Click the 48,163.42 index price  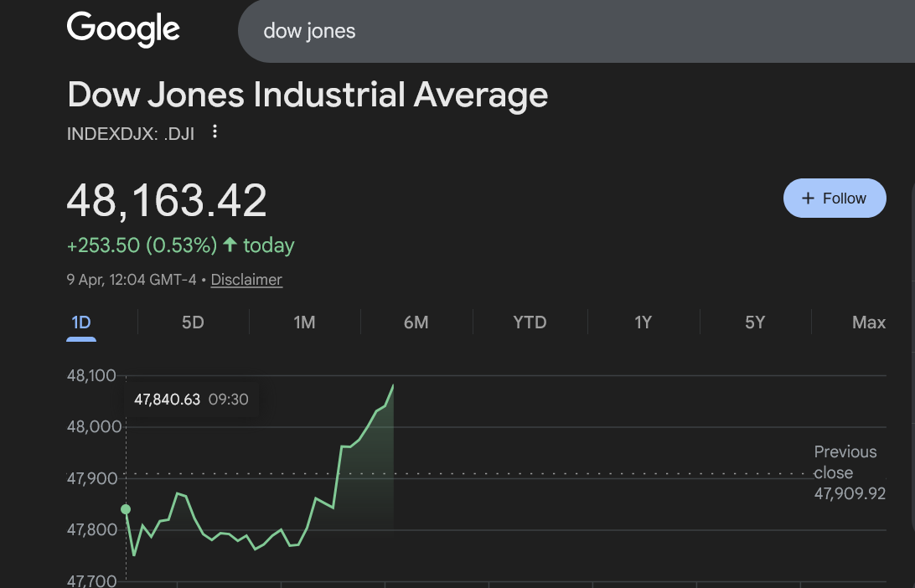point(167,201)
